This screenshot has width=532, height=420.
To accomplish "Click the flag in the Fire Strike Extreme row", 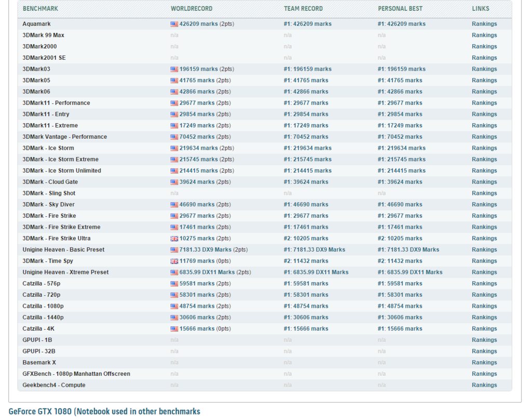I will [x=174, y=227].
